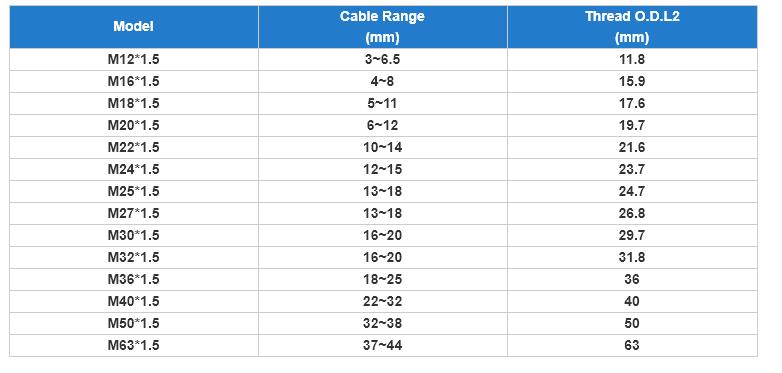Screen dimensions: 782x373
Task: Select the M12*1.5 model cell
Action: 134,59
